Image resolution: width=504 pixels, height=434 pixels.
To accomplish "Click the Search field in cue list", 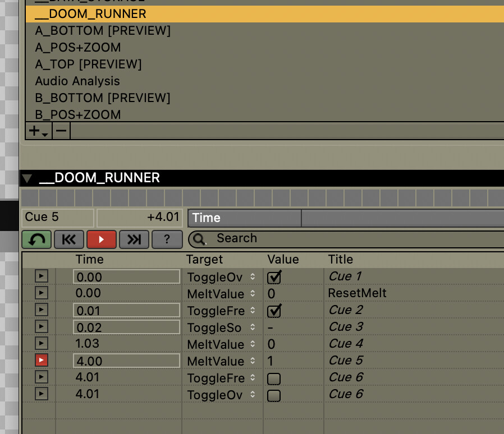I will (348, 239).
